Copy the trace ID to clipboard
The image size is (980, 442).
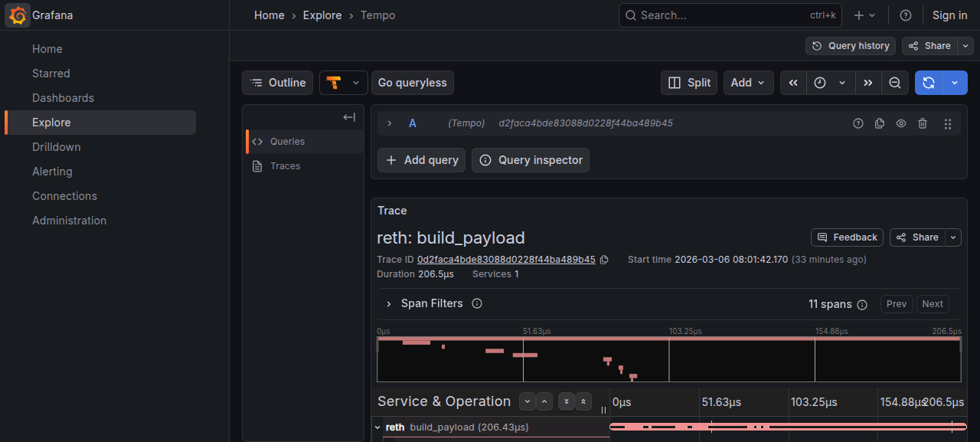604,260
